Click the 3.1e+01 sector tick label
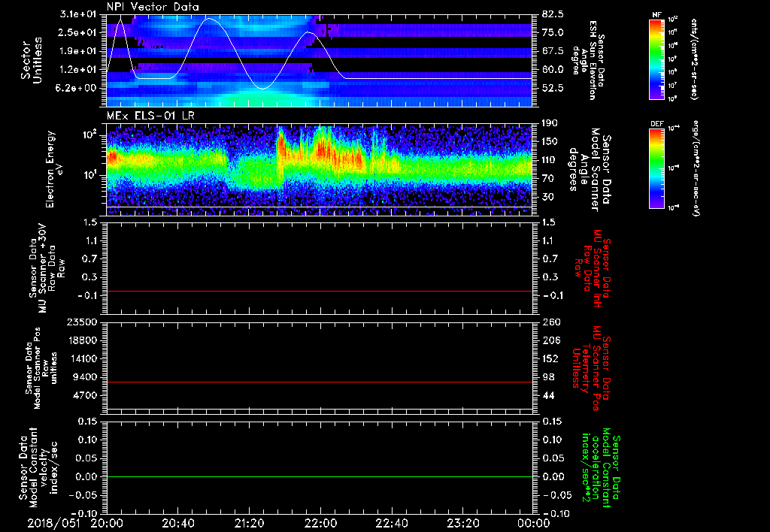 [80, 14]
